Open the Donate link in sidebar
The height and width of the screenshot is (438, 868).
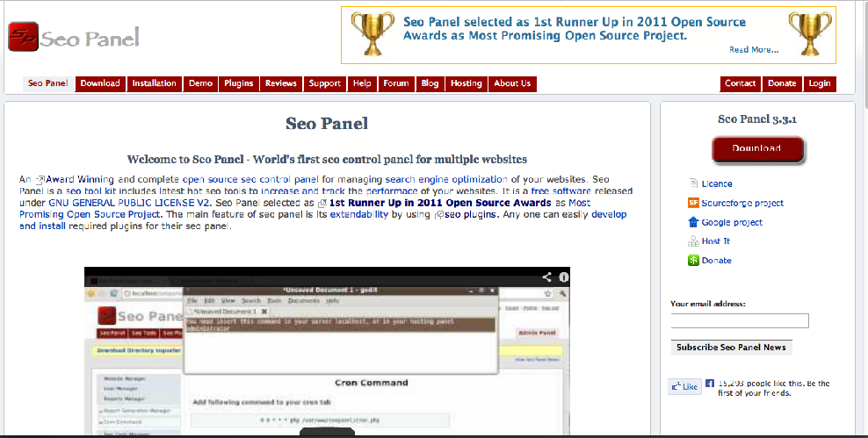tap(716, 261)
